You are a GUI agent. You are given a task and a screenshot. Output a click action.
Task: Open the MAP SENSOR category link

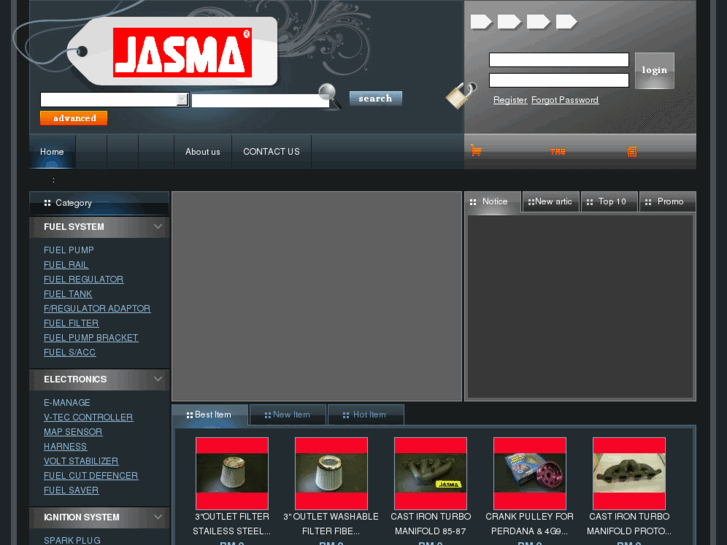click(x=73, y=432)
